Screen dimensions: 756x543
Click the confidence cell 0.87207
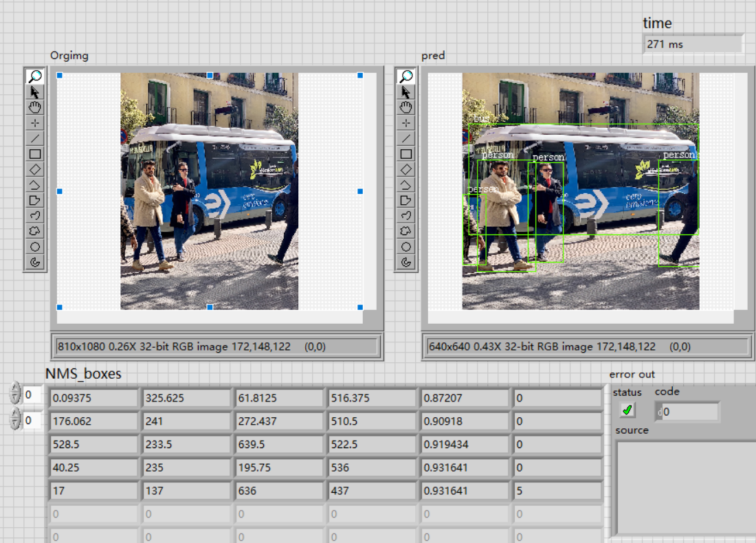pyautogui.click(x=465, y=399)
